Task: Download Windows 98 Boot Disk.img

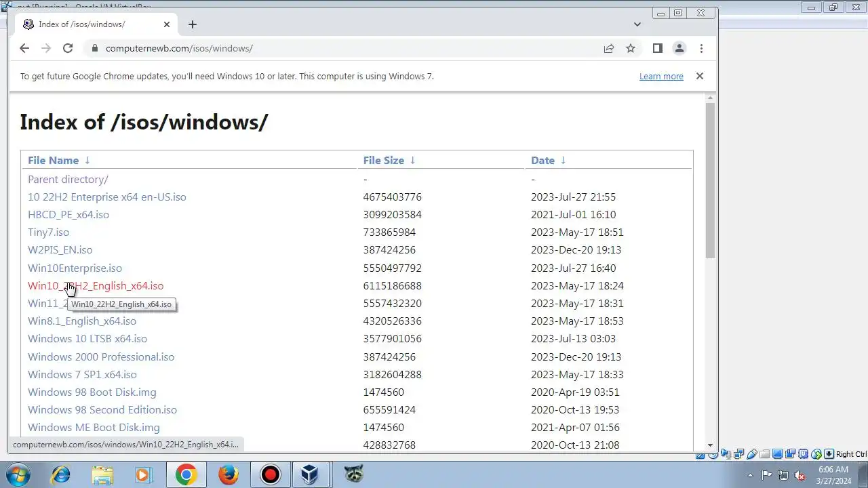Action: pos(92,392)
